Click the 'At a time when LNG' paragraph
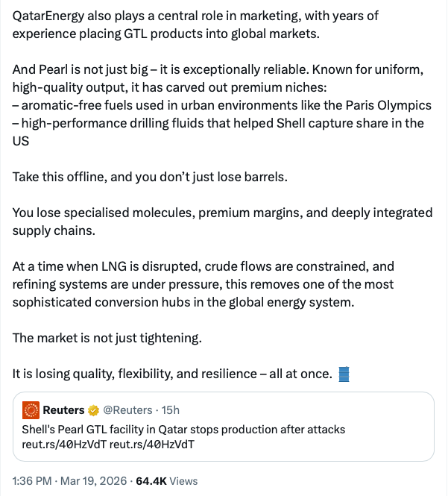The width and height of the screenshot is (448, 496). pyautogui.click(x=204, y=284)
